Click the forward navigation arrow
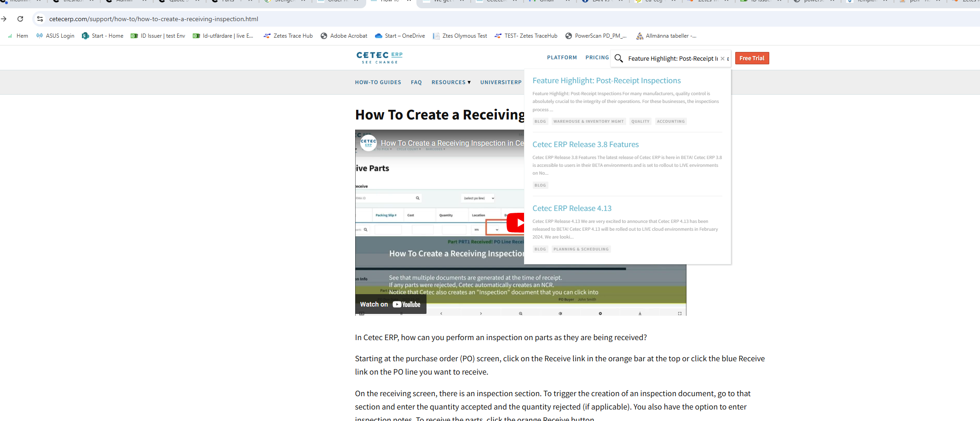The height and width of the screenshot is (421, 980). tap(4, 19)
